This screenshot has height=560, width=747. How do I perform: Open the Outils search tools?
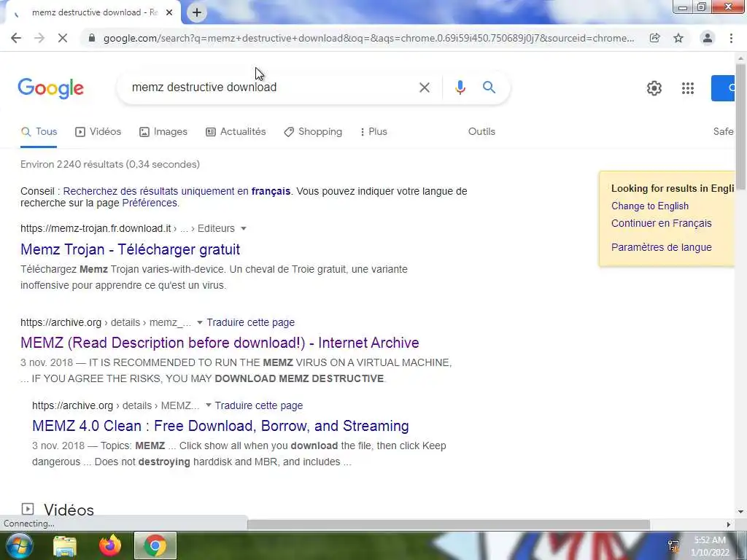click(481, 132)
